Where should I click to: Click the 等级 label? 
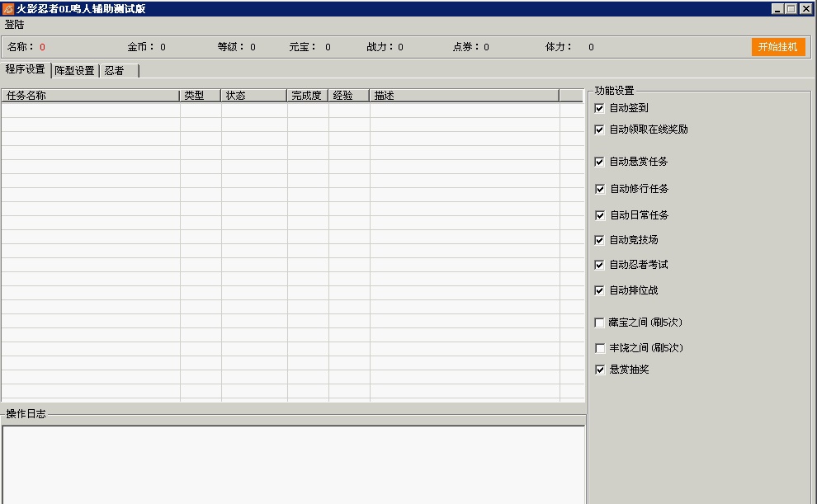[x=230, y=47]
